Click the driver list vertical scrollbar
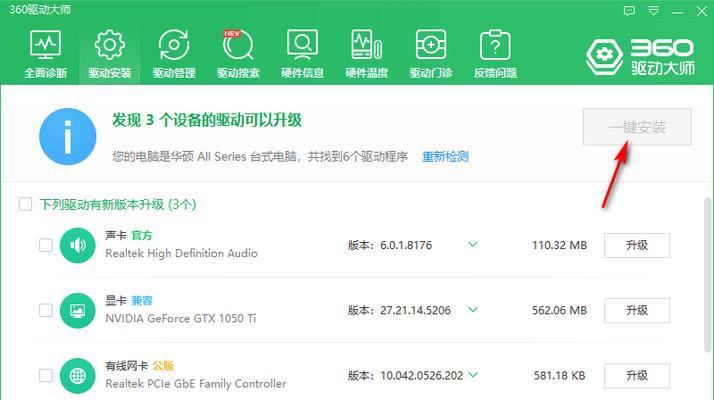714x400 pixels. tap(707, 275)
